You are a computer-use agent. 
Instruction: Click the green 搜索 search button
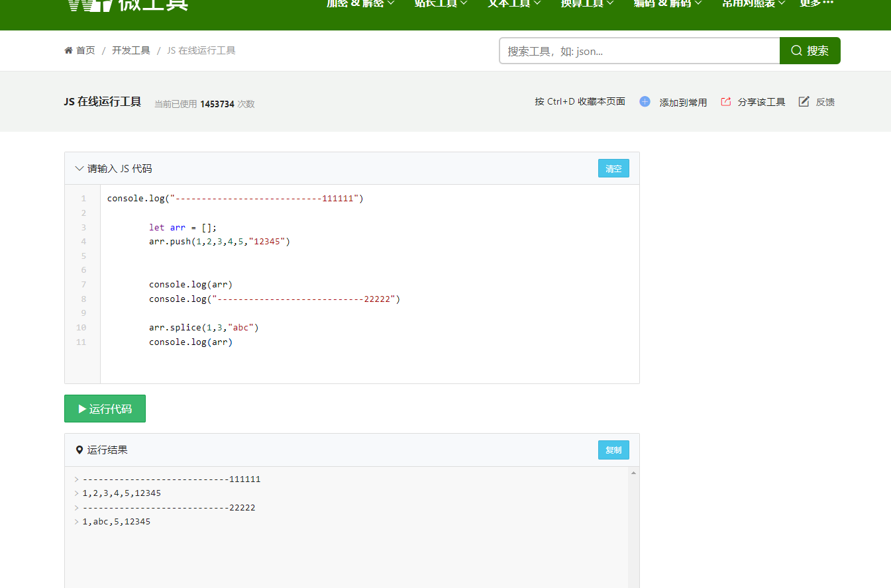810,51
